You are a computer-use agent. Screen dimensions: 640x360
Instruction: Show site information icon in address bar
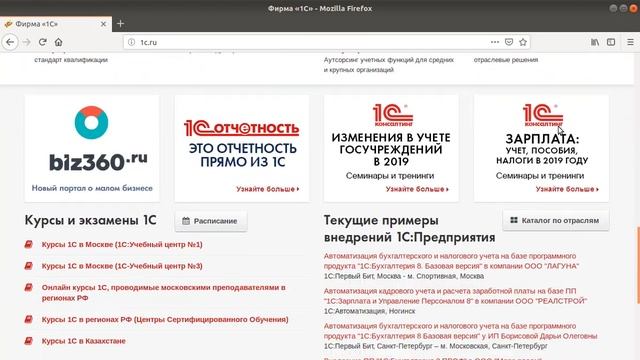coord(131,42)
